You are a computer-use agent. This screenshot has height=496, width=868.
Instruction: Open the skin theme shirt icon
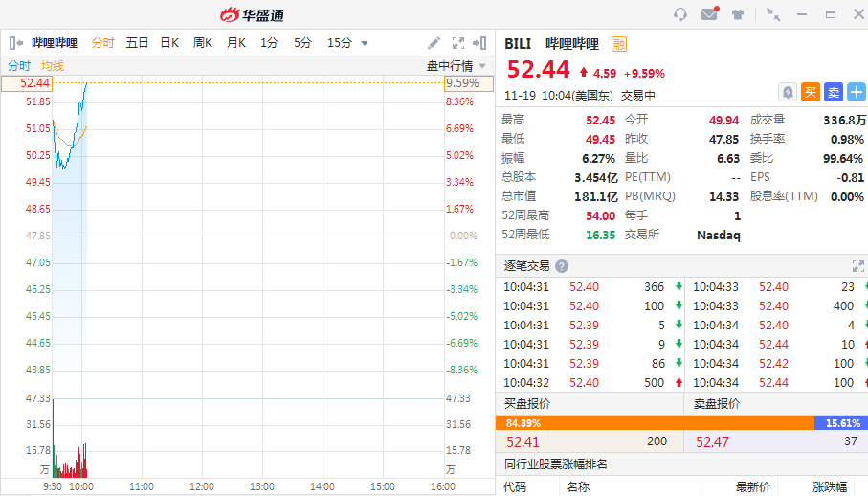(738, 14)
